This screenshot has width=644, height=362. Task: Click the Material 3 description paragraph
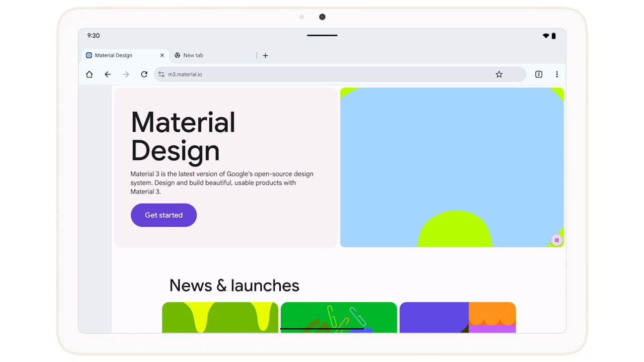pyautogui.click(x=222, y=183)
